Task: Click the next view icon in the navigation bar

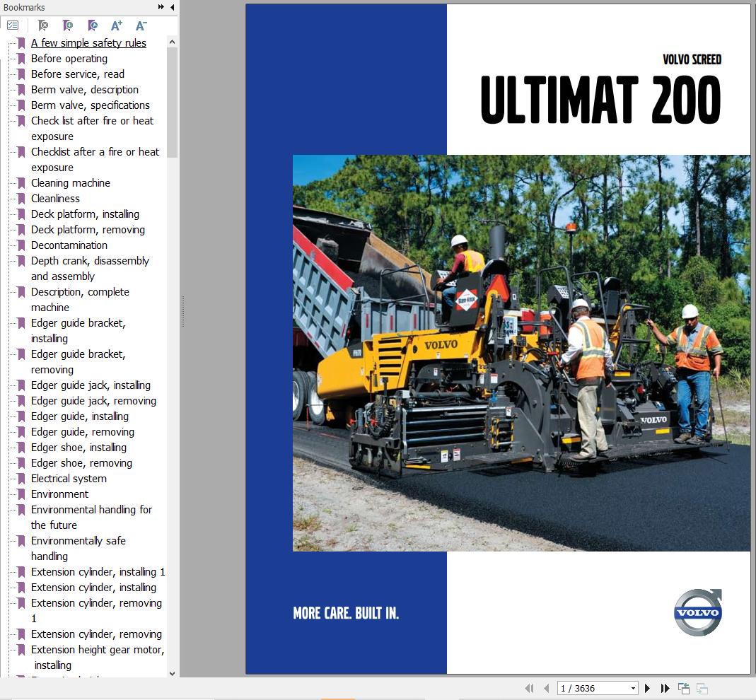Action: pos(702,689)
